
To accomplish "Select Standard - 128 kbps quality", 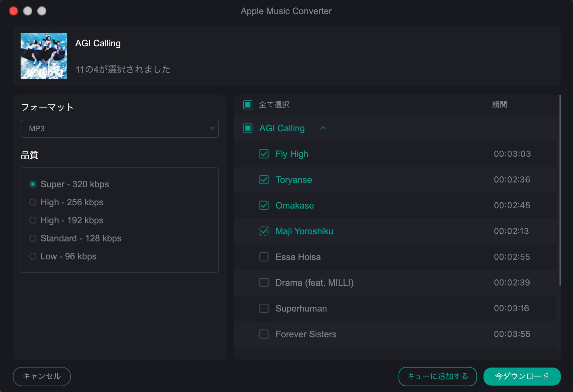I will [33, 238].
